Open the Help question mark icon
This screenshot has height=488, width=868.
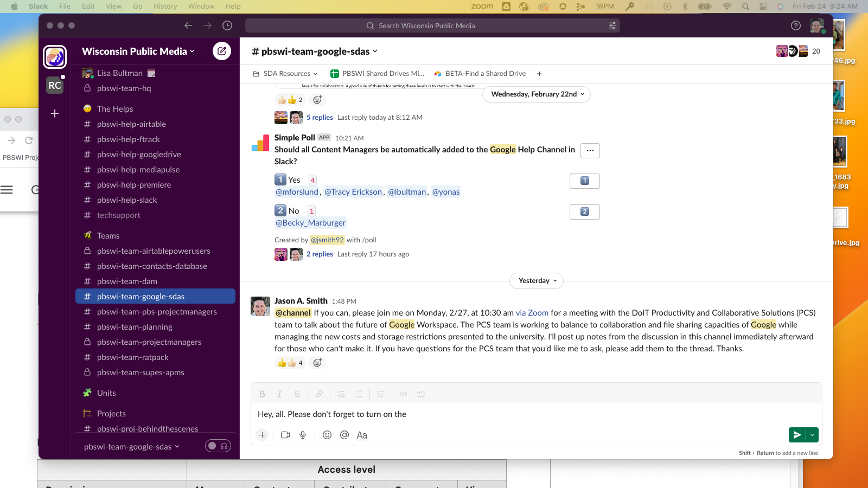(796, 25)
